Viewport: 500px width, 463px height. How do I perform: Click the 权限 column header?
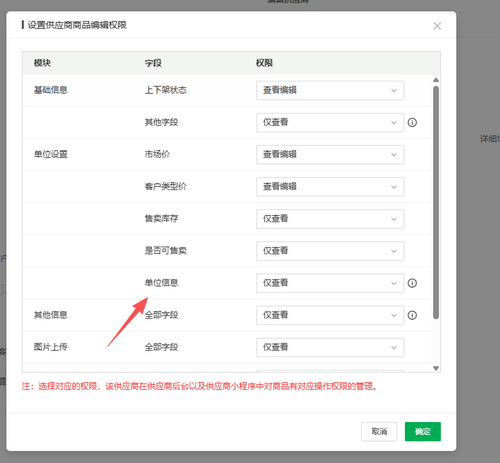(264, 63)
